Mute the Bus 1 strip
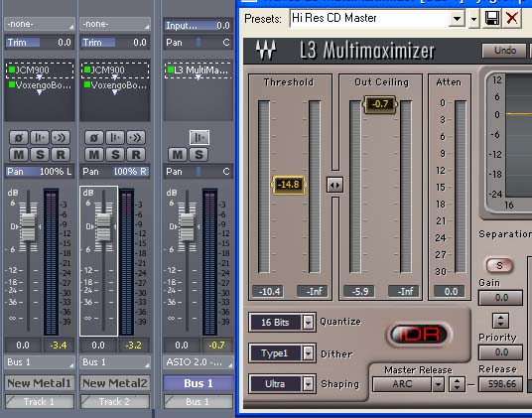532x418 pixels. tap(178, 154)
